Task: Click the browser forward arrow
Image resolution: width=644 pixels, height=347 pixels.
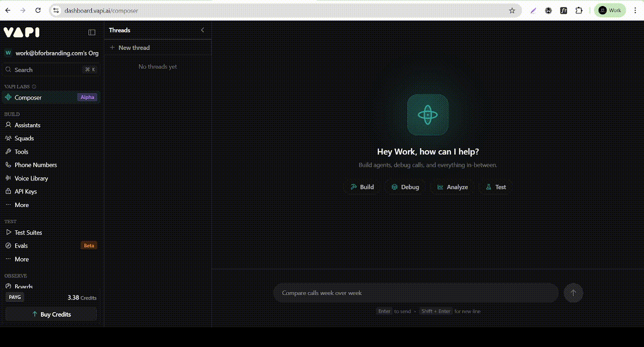Action: point(23,10)
